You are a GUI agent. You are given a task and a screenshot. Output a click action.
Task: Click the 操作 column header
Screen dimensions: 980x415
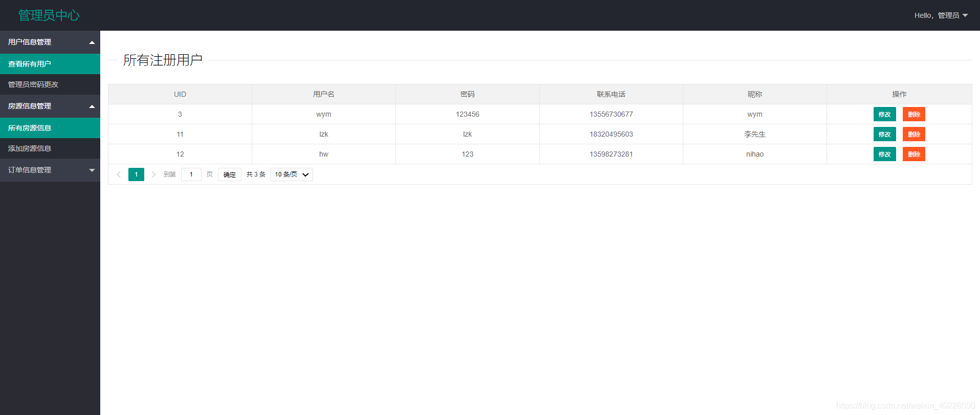click(x=899, y=94)
